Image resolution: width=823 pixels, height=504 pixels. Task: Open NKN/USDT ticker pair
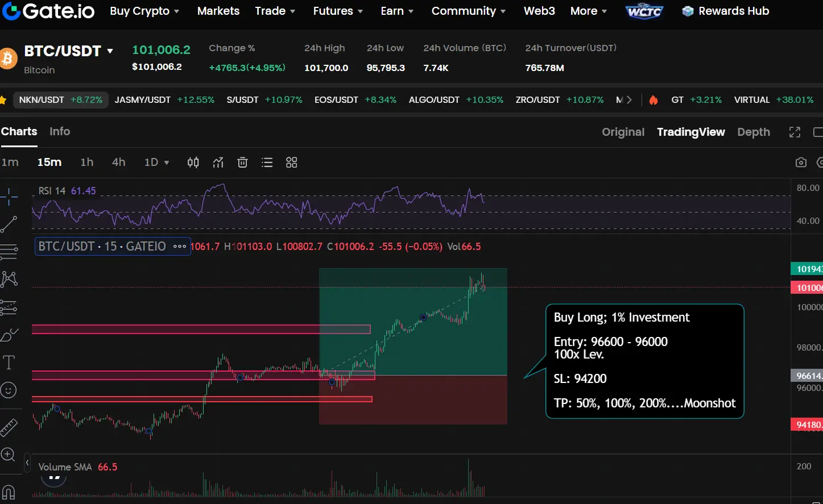(x=60, y=100)
